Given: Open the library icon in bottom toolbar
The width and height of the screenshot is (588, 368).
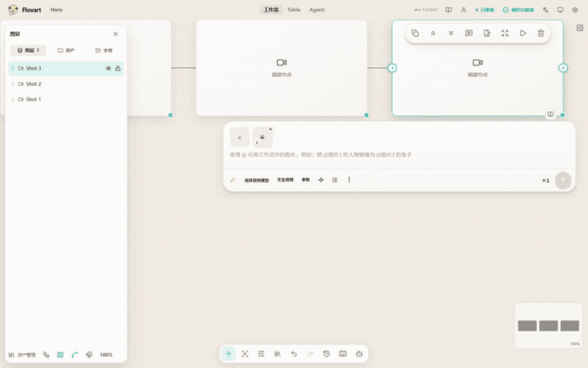Looking at the screenshot, I should 278,354.
